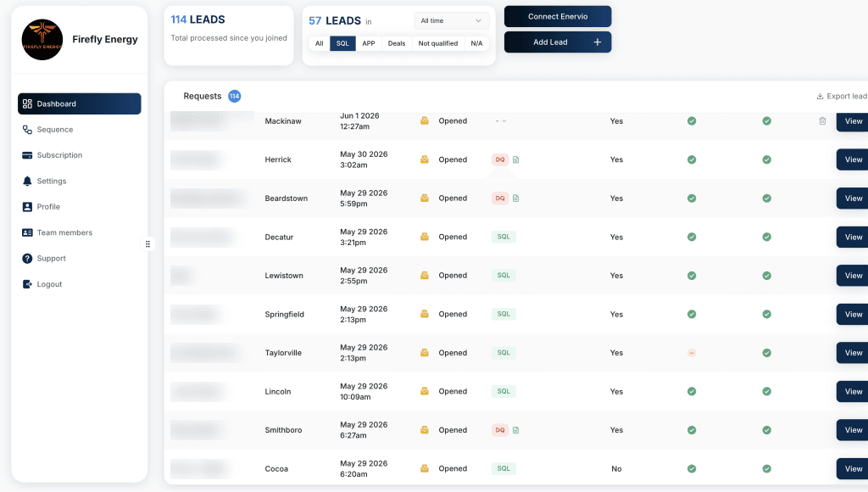Click the opened-mail icon in Springfield row
The height and width of the screenshot is (492, 868).
click(425, 314)
